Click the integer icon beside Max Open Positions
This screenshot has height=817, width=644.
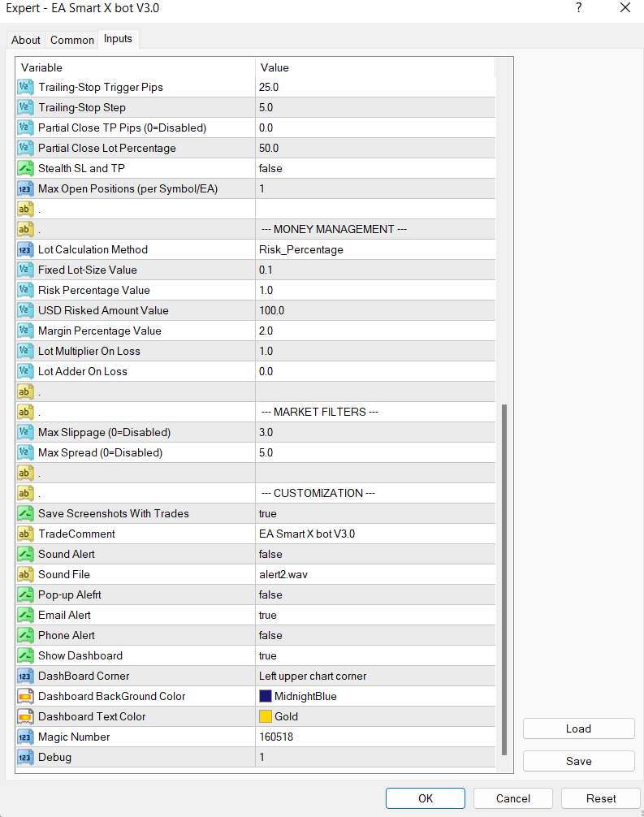coord(25,188)
